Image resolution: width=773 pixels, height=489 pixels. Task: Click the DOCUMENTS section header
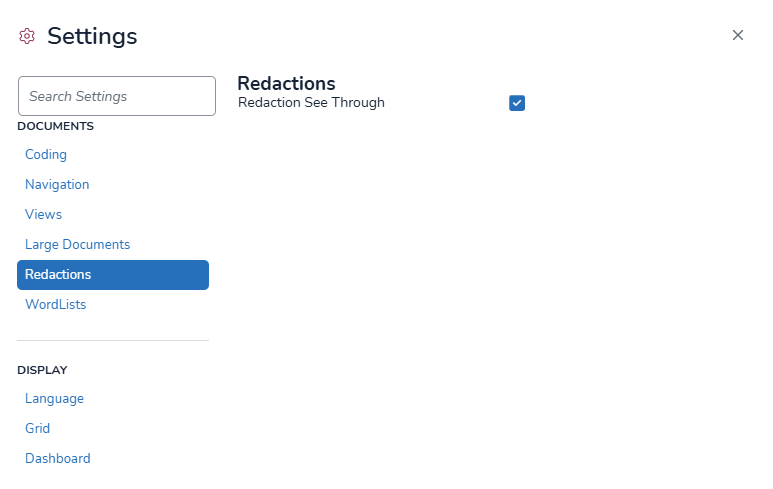point(55,126)
